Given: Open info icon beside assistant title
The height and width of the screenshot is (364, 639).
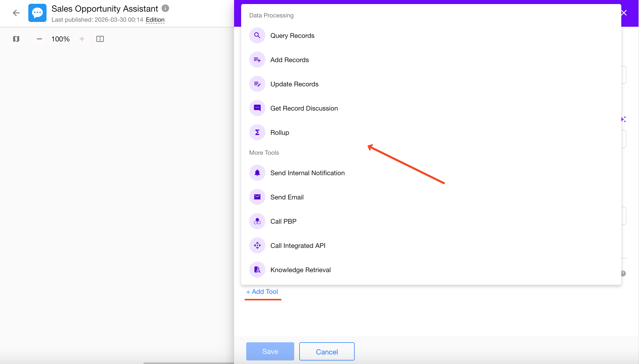Looking at the screenshot, I should click(x=165, y=8).
